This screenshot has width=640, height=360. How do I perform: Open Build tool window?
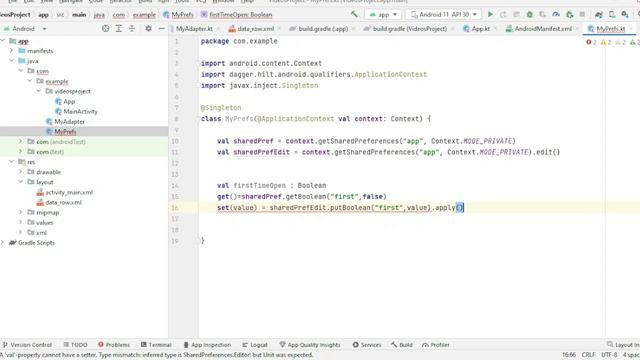(x=402, y=345)
